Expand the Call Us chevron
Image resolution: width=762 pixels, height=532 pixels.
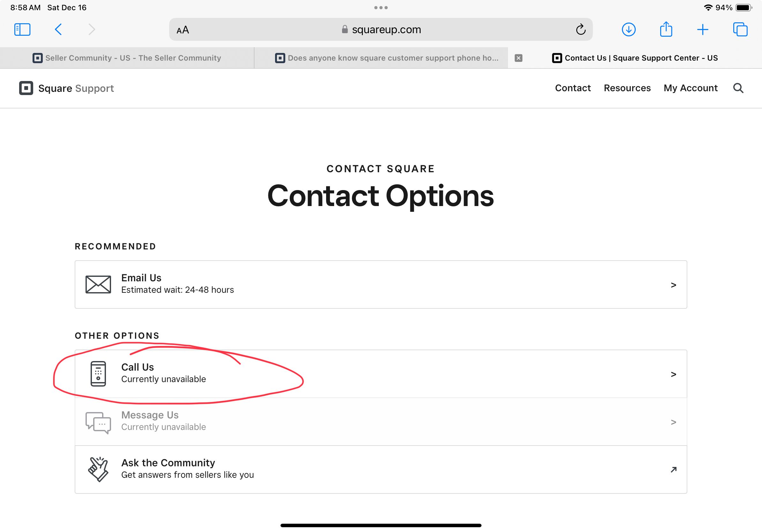(673, 374)
